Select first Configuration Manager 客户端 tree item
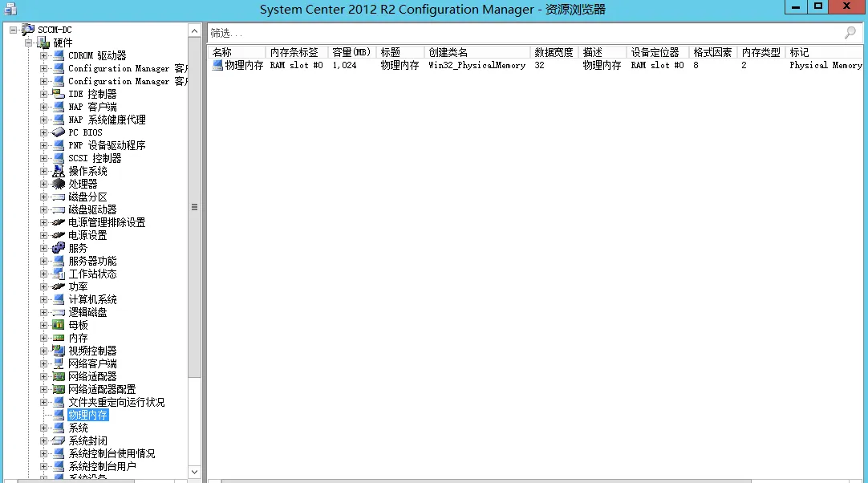 [x=128, y=69]
